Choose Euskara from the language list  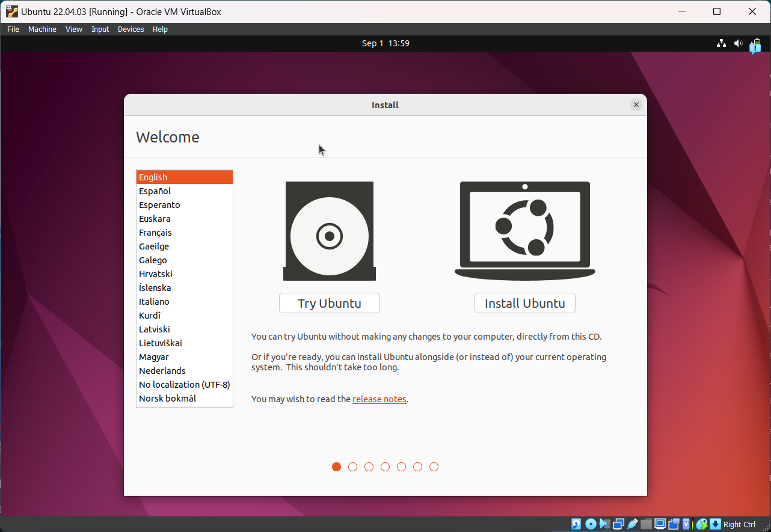point(185,219)
